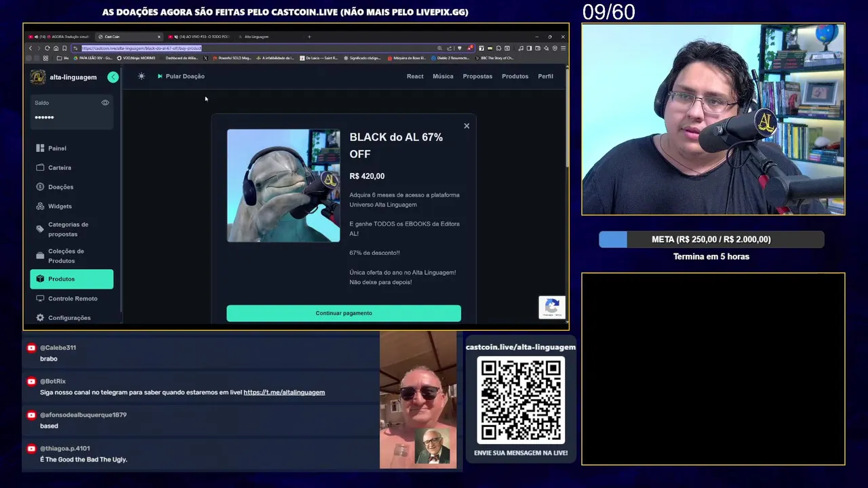Open Perfil in top navigation
Viewport: 868px width, 488px height.
(545, 76)
